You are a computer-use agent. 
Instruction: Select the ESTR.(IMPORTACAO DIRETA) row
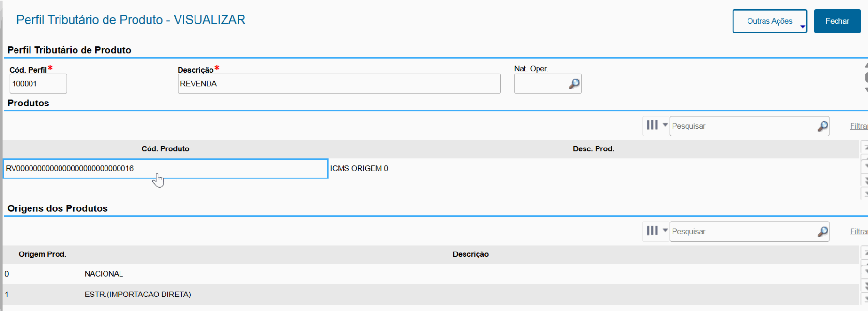(137, 295)
